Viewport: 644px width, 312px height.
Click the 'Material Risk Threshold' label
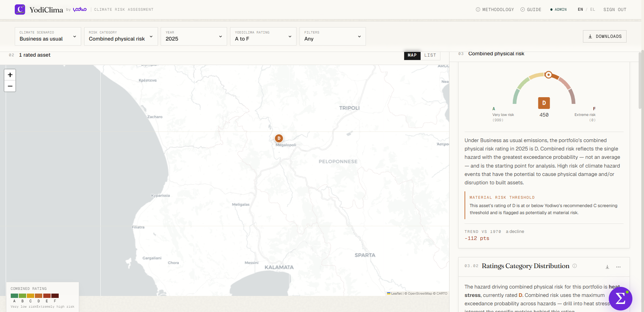click(x=502, y=198)
